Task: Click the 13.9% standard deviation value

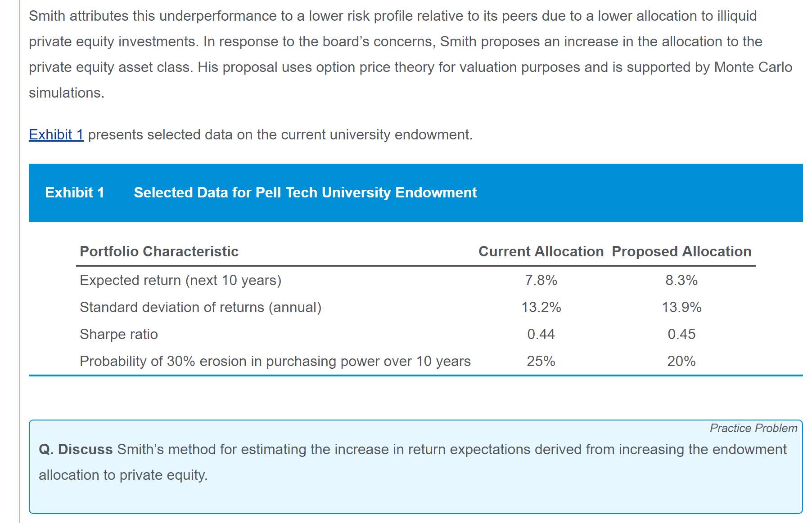Action: click(x=681, y=307)
